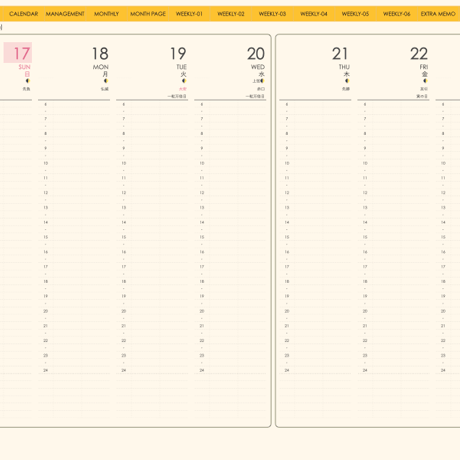Select the WEEKLY-02 tab
The image size is (460, 460).
231,14
